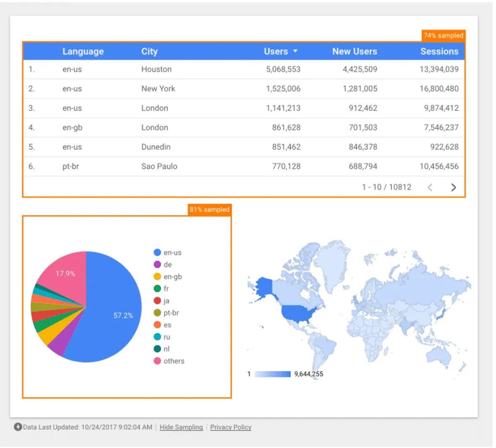The image size is (496, 448).
Task: Click new users value 4,425,509
Action: tap(360, 69)
